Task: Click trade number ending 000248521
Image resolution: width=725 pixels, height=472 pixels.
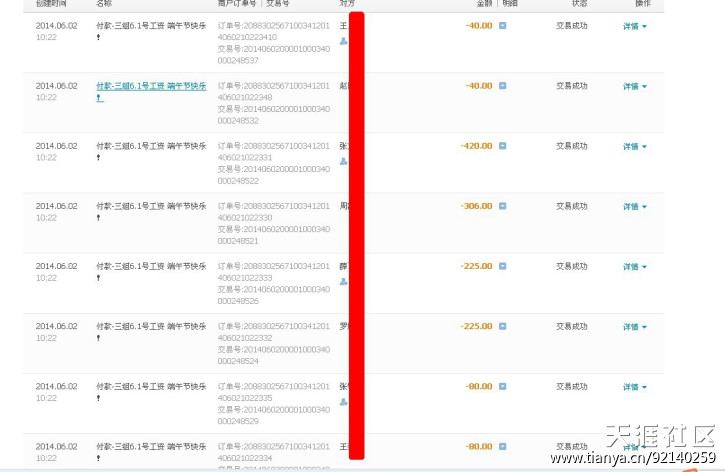Action: pos(274,235)
